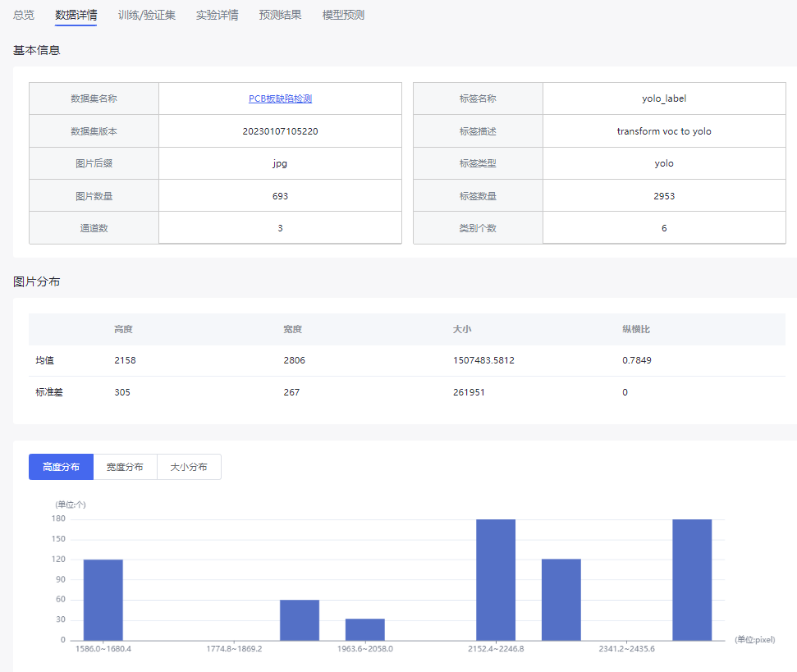The width and height of the screenshot is (797, 672).
Task: Click the 60-count bar left of 1963.6~2058.0
Action: tap(300, 620)
